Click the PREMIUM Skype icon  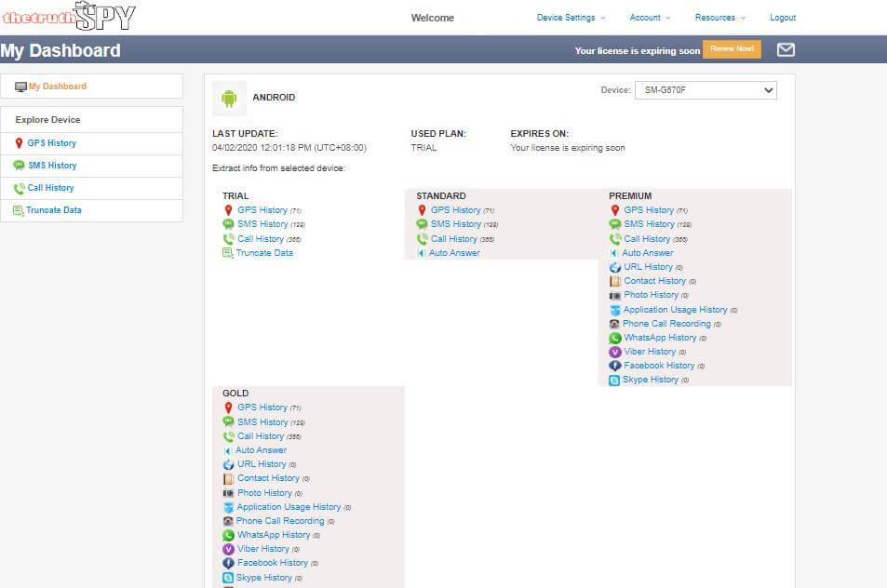(614, 380)
